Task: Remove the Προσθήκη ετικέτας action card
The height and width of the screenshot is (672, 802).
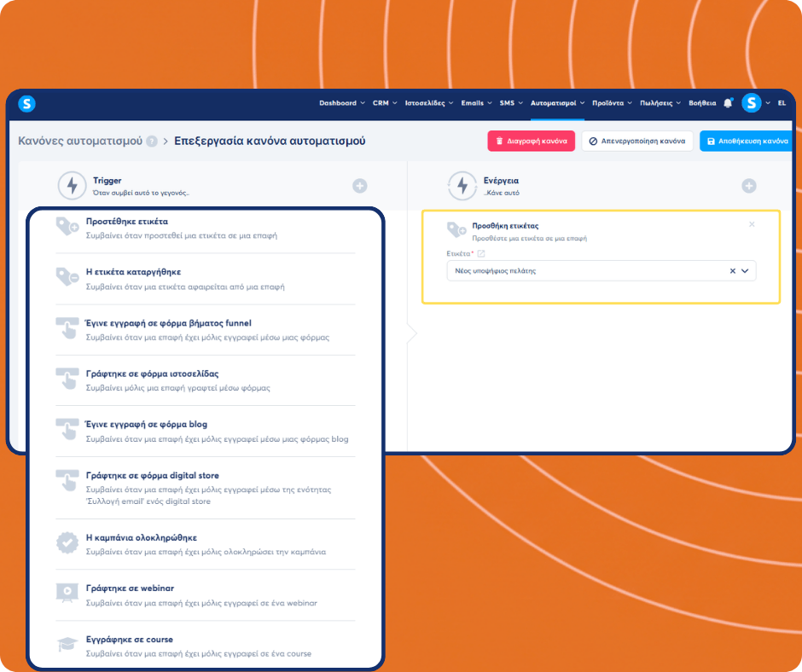Action: tap(752, 224)
